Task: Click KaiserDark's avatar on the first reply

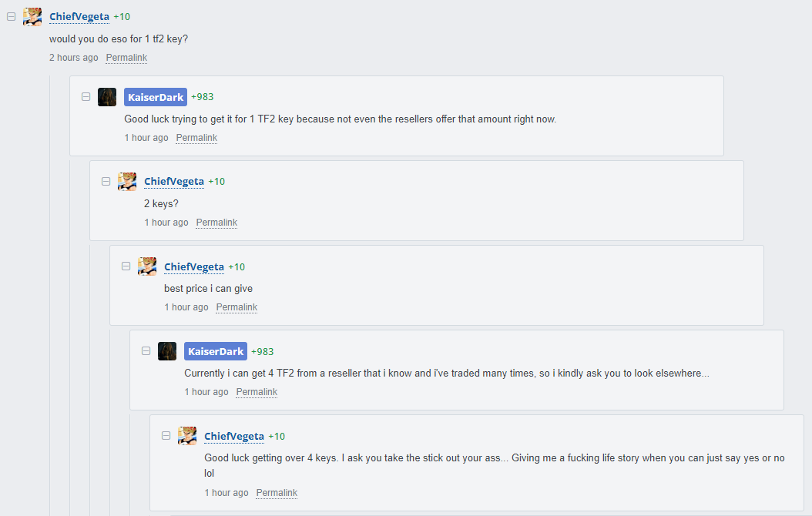Action: pos(107,97)
